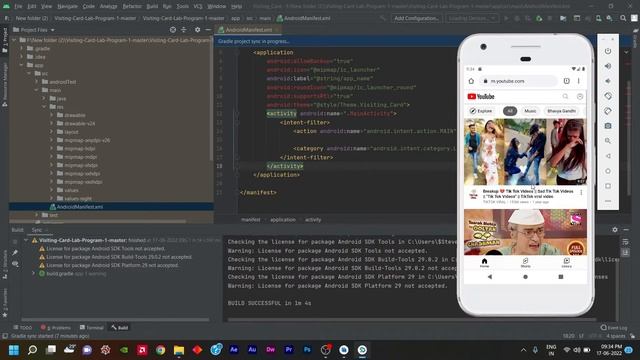Click emulator volume down icon
640x360 pixels.
point(608,81)
